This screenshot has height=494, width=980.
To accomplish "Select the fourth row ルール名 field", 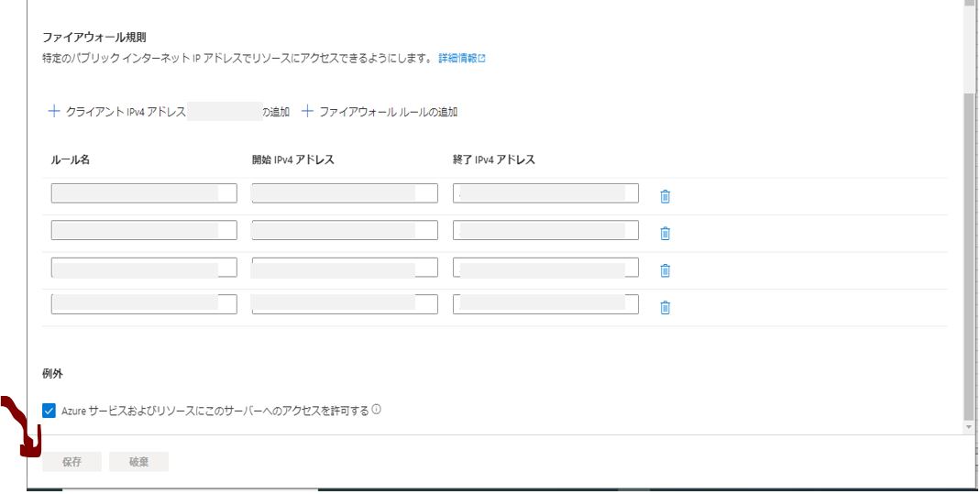I will (x=144, y=304).
